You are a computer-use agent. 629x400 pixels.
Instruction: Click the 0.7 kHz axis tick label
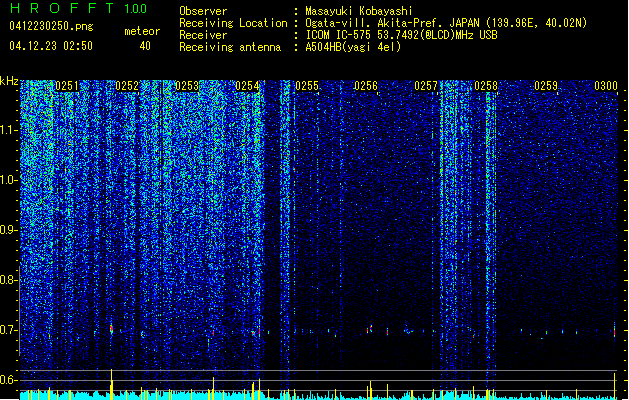[x=8, y=330]
